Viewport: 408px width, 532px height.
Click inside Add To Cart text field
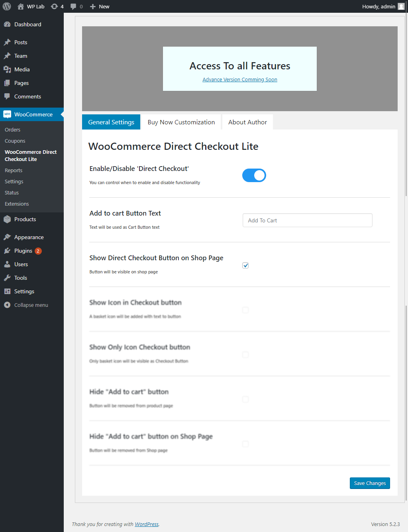(308, 220)
